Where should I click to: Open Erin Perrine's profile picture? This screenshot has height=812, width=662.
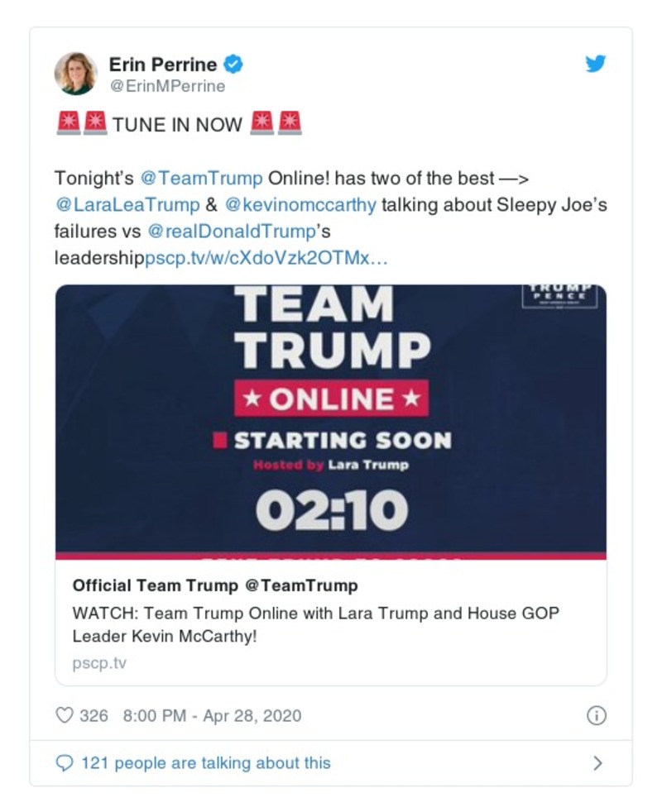pos(77,71)
